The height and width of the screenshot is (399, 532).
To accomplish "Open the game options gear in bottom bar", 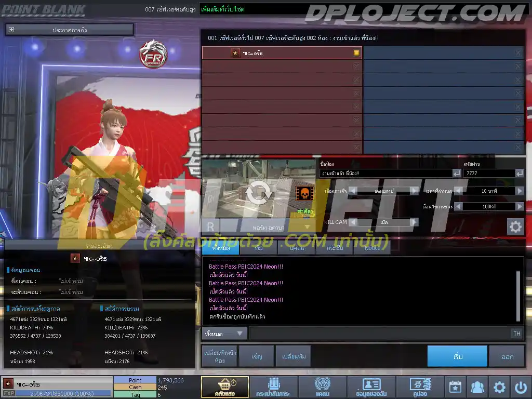I will coord(499,387).
